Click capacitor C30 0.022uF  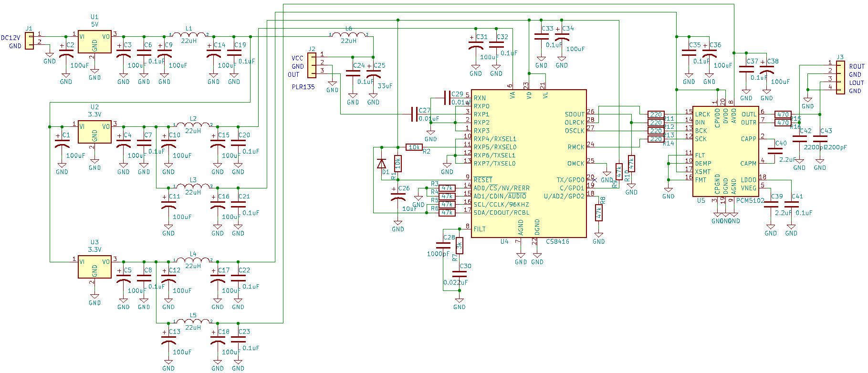coord(459,274)
